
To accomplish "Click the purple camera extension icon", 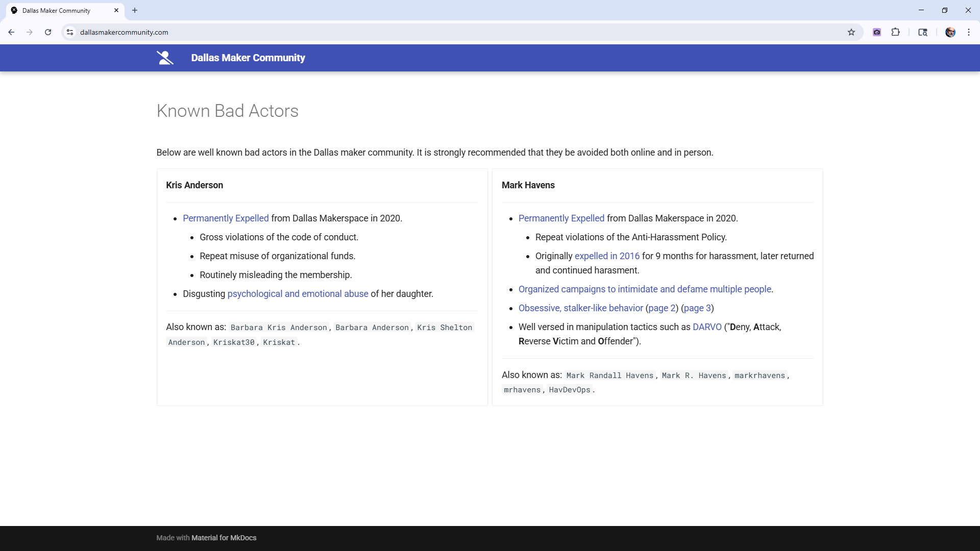I will point(877,32).
